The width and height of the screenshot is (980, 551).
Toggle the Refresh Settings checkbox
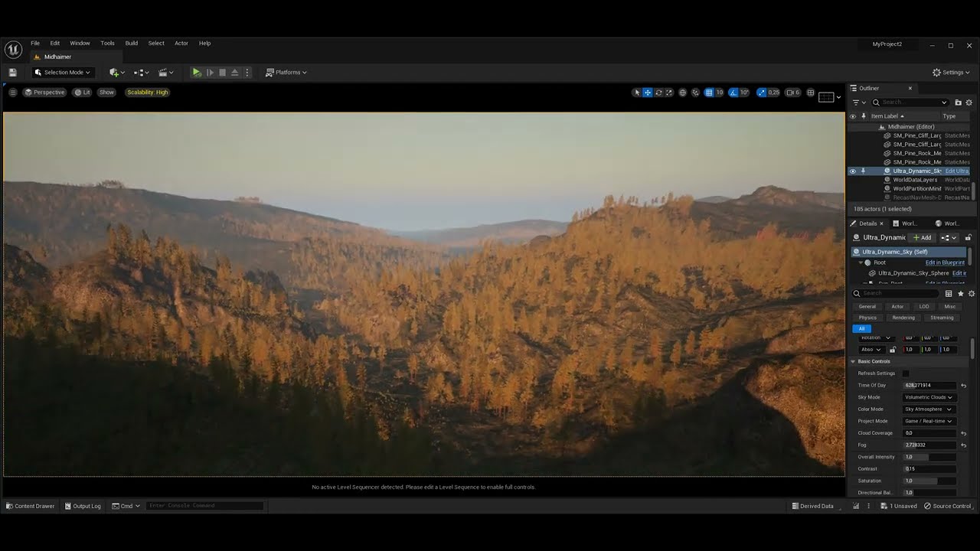[x=906, y=373]
